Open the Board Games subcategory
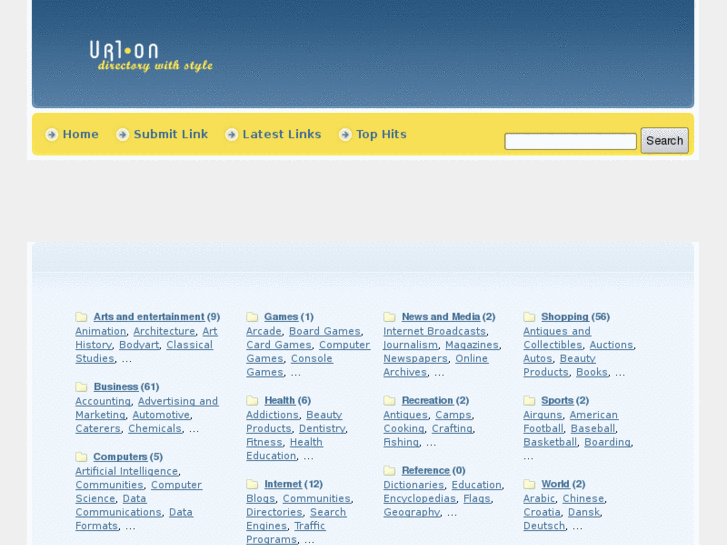This screenshot has width=727, height=545. pyautogui.click(x=325, y=331)
